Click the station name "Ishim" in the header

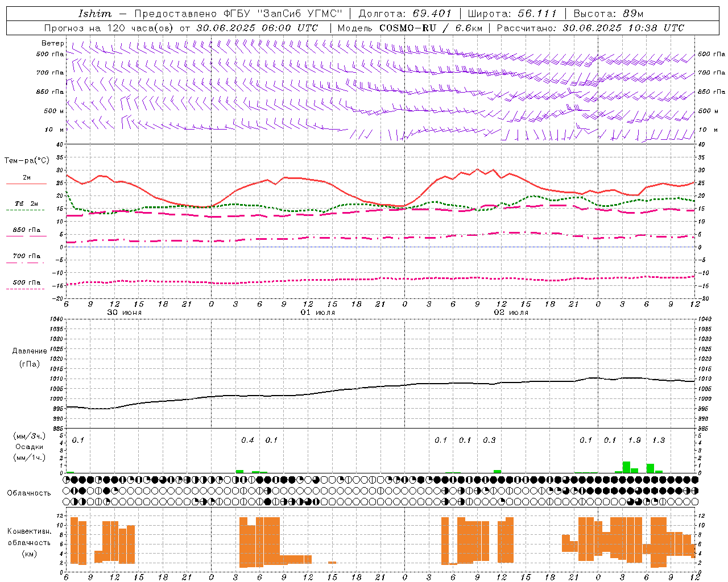tap(95, 14)
